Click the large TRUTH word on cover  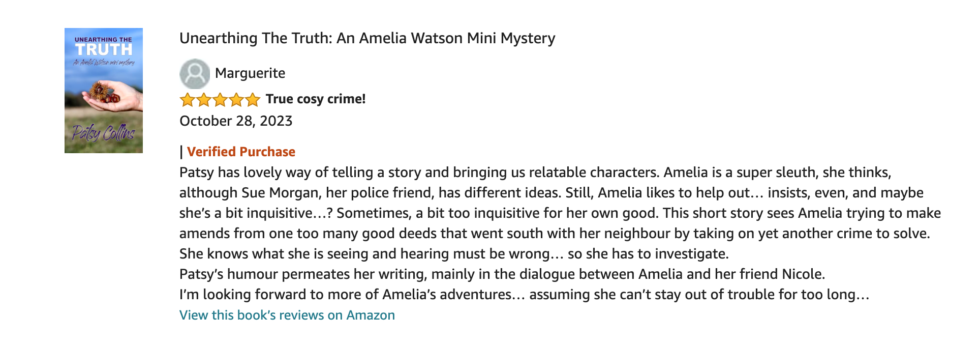104,49
